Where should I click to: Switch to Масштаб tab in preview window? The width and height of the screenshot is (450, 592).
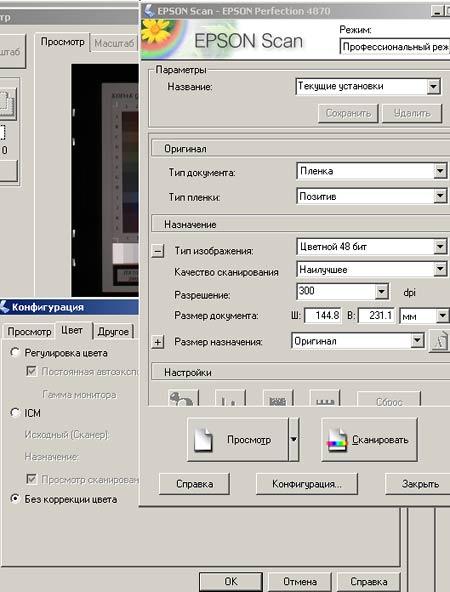tap(114, 43)
